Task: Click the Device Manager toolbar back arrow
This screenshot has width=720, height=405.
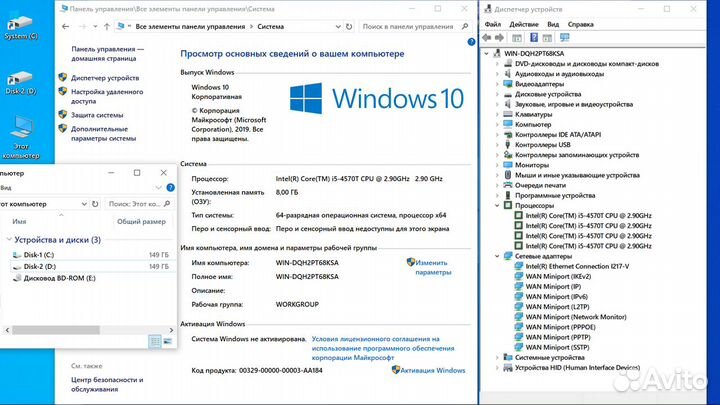Action: (487, 38)
